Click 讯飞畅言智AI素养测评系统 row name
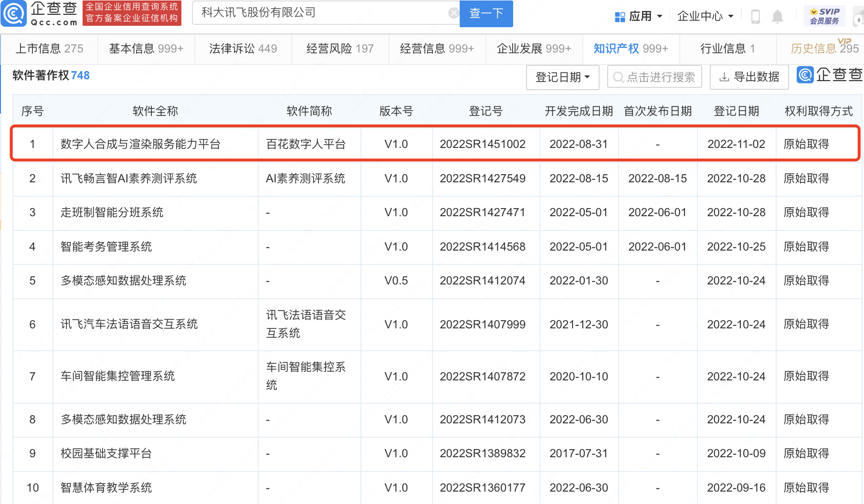The height and width of the screenshot is (504, 864). tap(129, 178)
